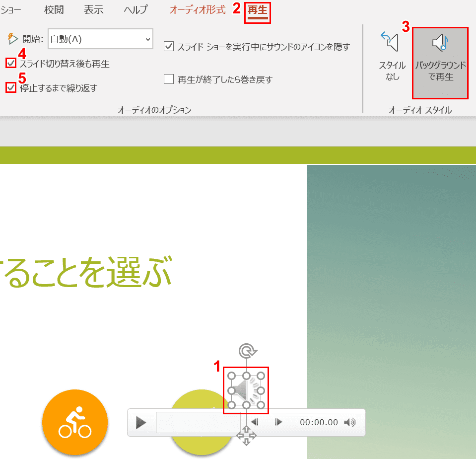Select the slide title text ることを選ぶ

86,271
